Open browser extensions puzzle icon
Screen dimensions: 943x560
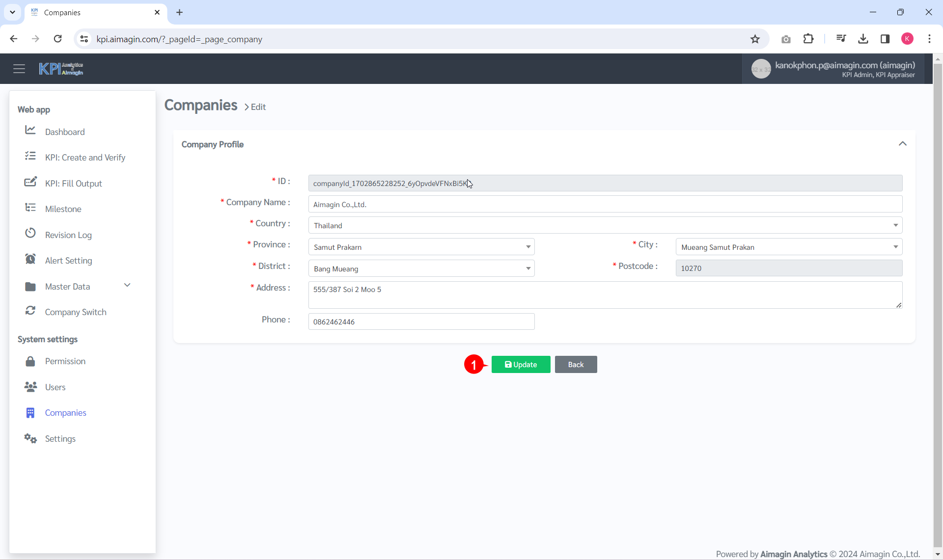coord(808,39)
